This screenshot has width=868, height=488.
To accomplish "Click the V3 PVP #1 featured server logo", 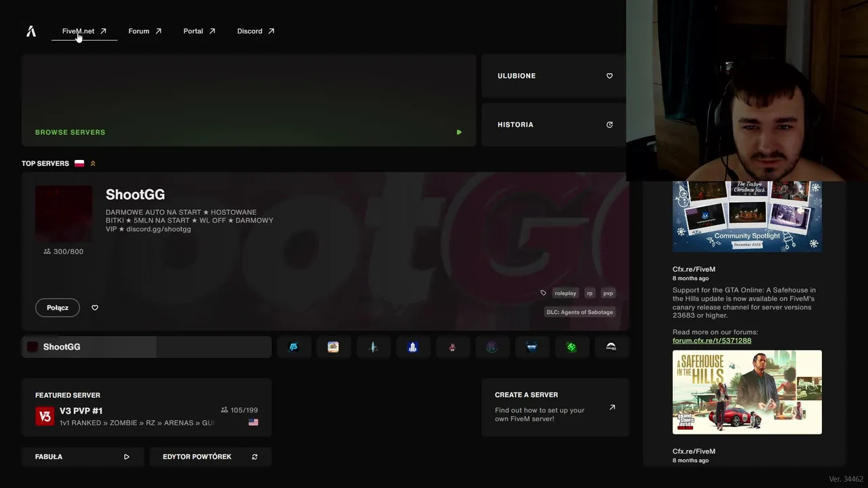I will coord(45,416).
